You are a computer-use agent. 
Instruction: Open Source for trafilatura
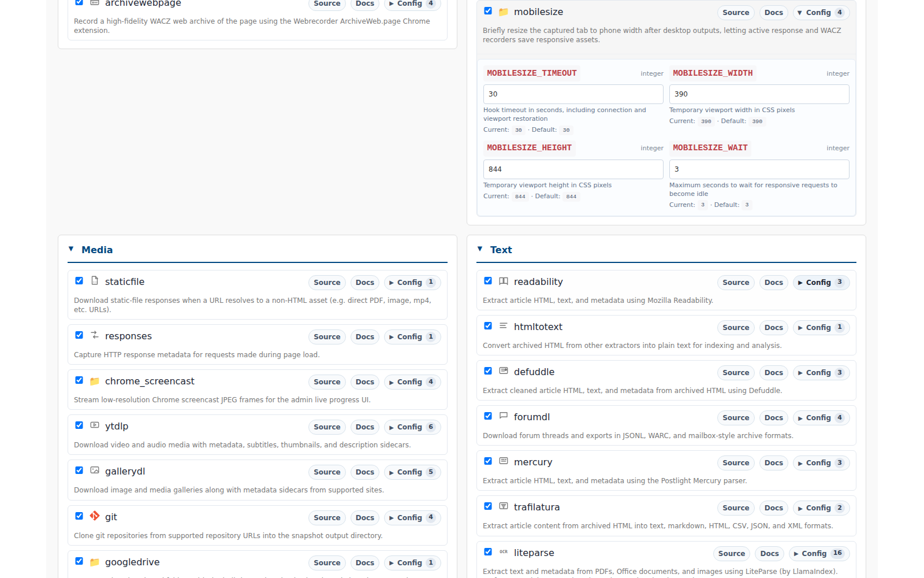pos(736,508)
